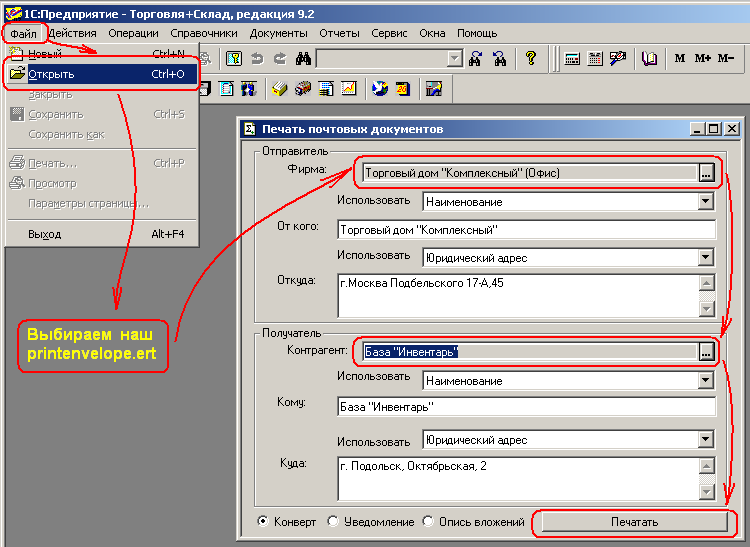Click the calendar page '20' icon

point(403,88)
